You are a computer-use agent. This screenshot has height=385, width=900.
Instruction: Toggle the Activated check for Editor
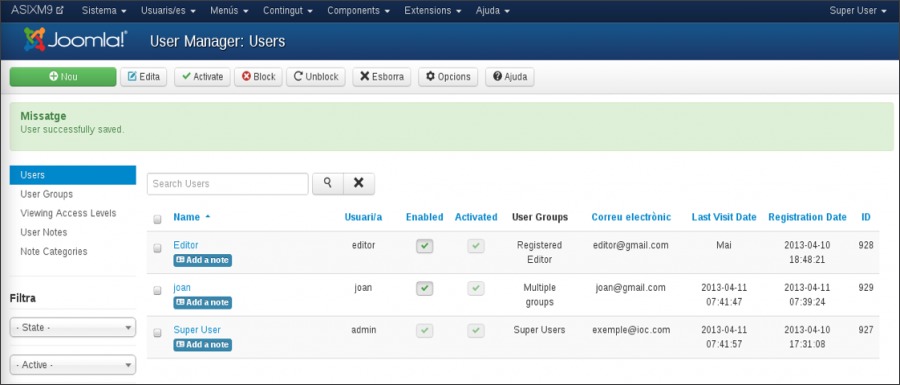476,246
